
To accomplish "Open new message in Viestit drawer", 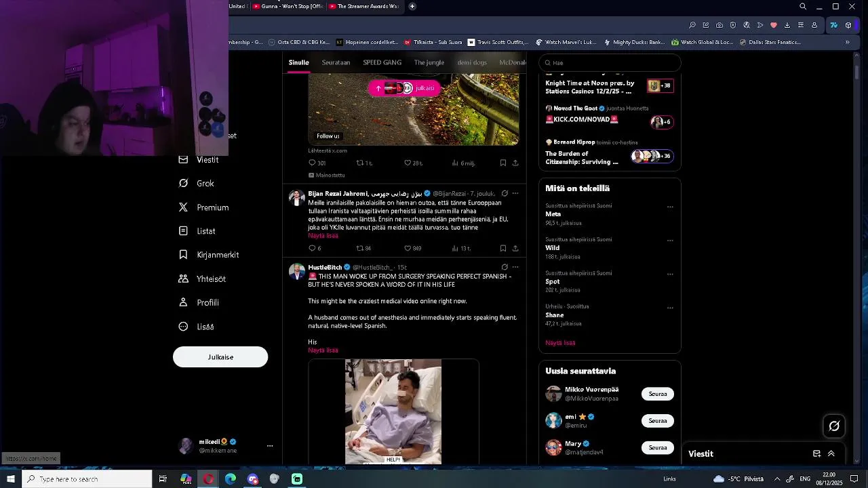I will tap(816, 453).
